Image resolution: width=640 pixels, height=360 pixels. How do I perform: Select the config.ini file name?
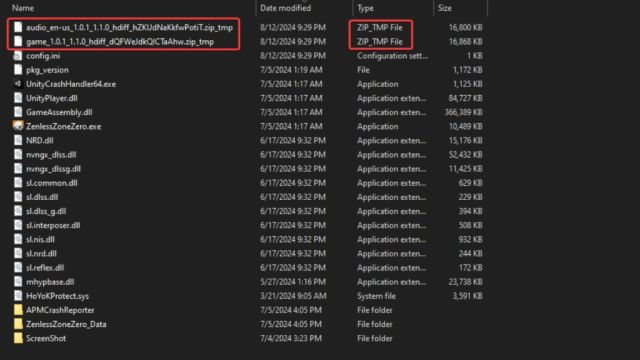(43, 56)
